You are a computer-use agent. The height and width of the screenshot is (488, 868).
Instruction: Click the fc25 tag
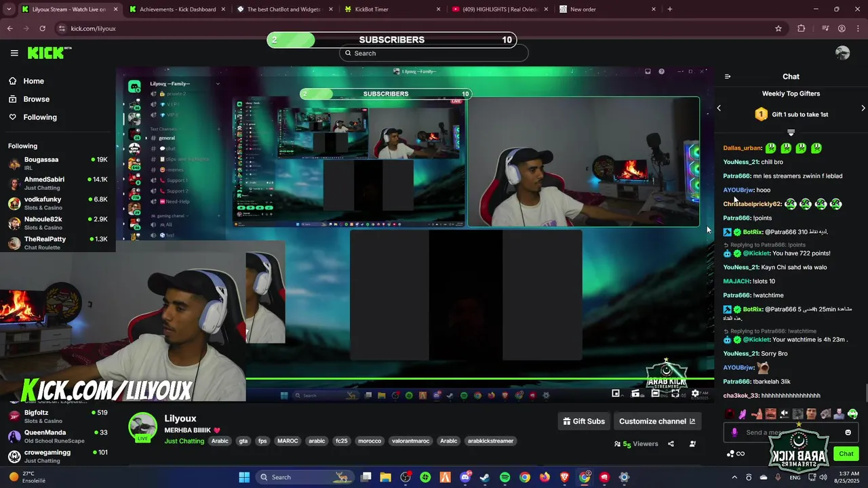point(342,441)
